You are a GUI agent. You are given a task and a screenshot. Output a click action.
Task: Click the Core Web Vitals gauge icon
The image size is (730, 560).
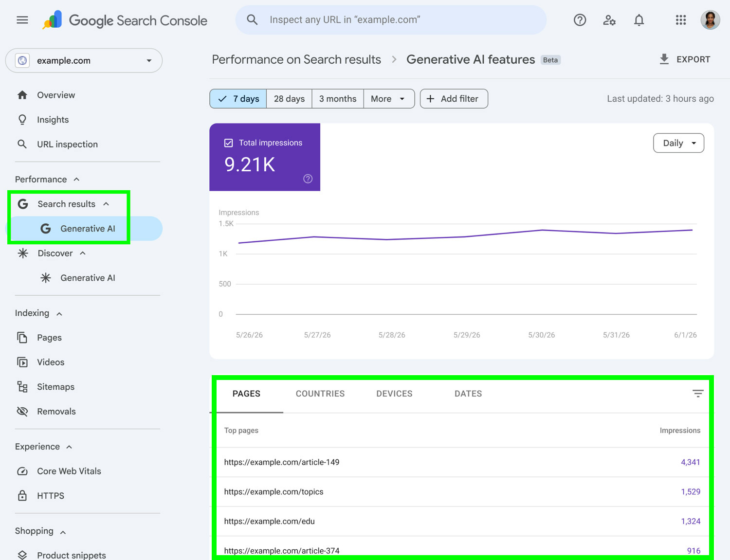[x=22, y=471]
